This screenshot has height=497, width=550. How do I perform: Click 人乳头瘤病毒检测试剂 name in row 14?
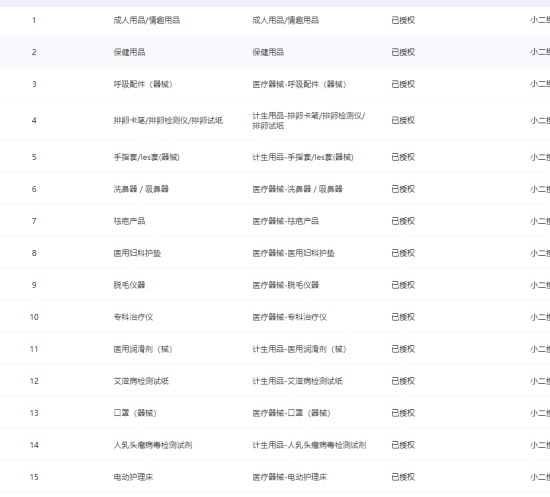tap(153, 445)
